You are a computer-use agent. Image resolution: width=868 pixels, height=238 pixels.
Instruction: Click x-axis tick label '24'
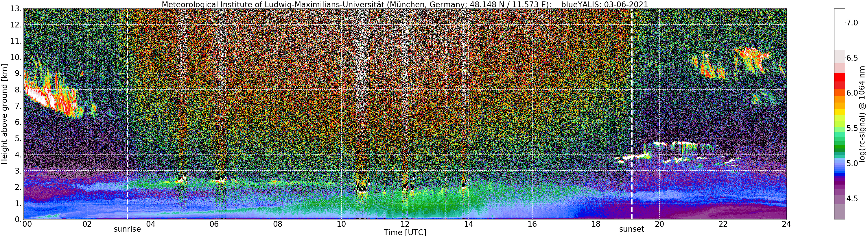[x=786, y=224]
